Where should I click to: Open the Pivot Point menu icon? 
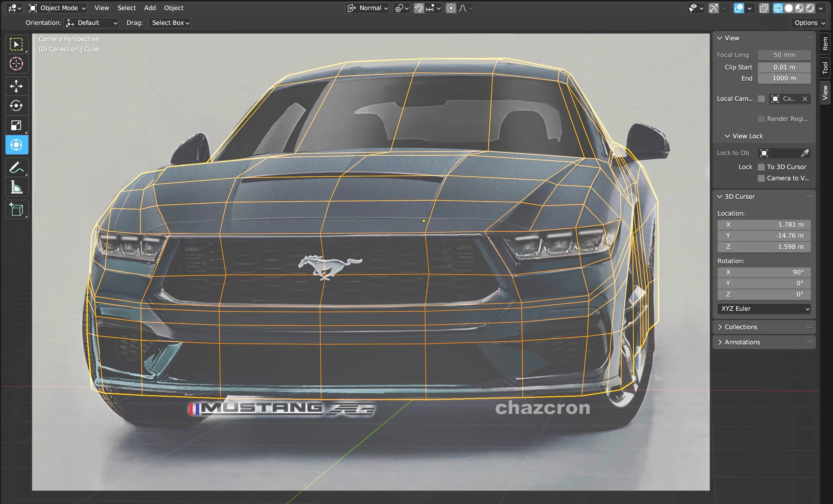pyautogui.click(x=401, y=8)
